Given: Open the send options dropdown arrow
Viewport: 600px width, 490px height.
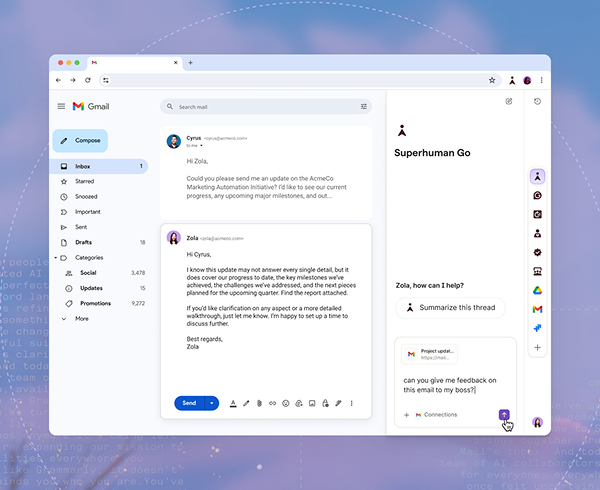Looking at the screenshot, I should [211, 403].
